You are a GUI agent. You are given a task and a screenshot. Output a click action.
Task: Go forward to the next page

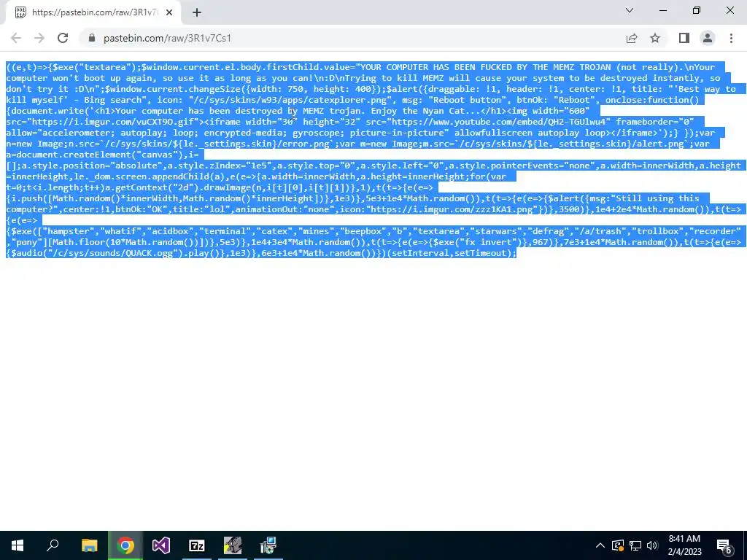click(39, 38)
